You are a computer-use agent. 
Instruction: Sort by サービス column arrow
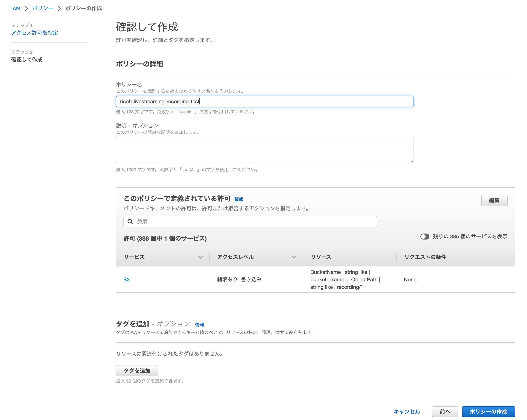click(200, 257)
